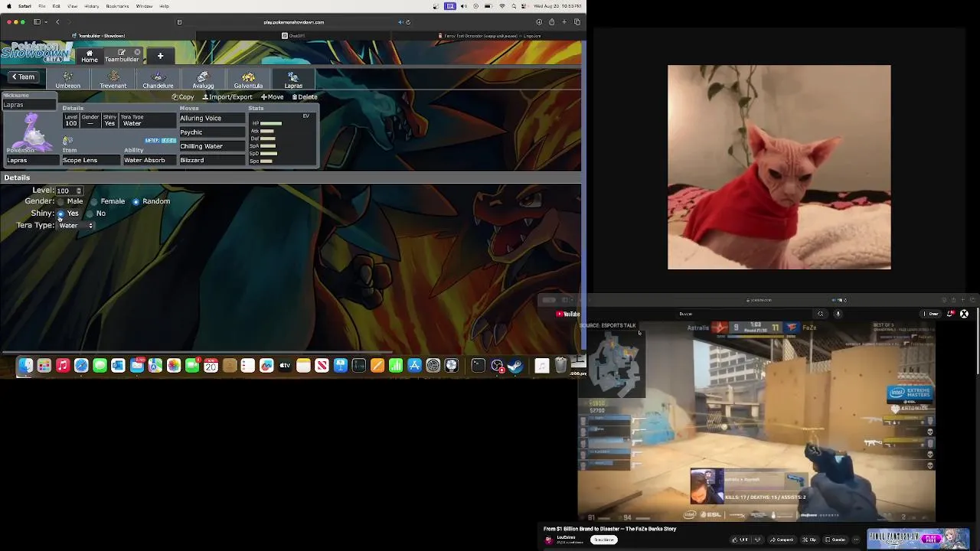This screenshot has width=980, height=551.
Task: Copy the current Pokemon set
Action: 183,97
